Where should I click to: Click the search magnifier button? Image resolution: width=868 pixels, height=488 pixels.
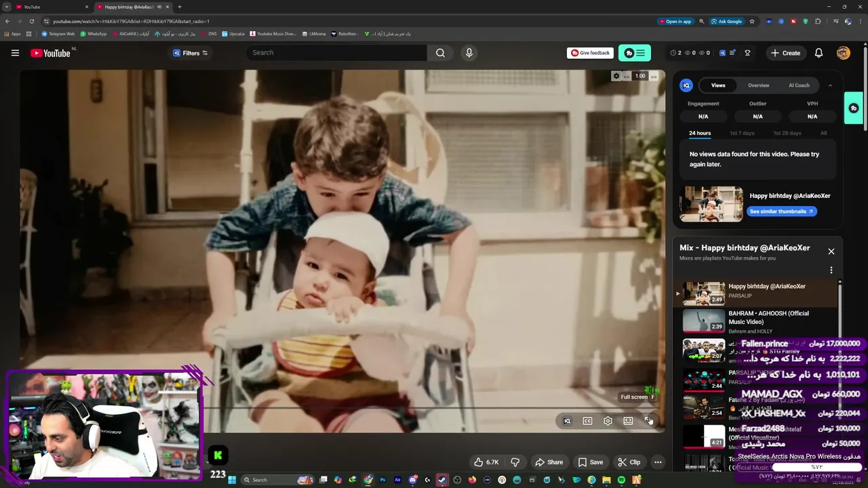440,53
